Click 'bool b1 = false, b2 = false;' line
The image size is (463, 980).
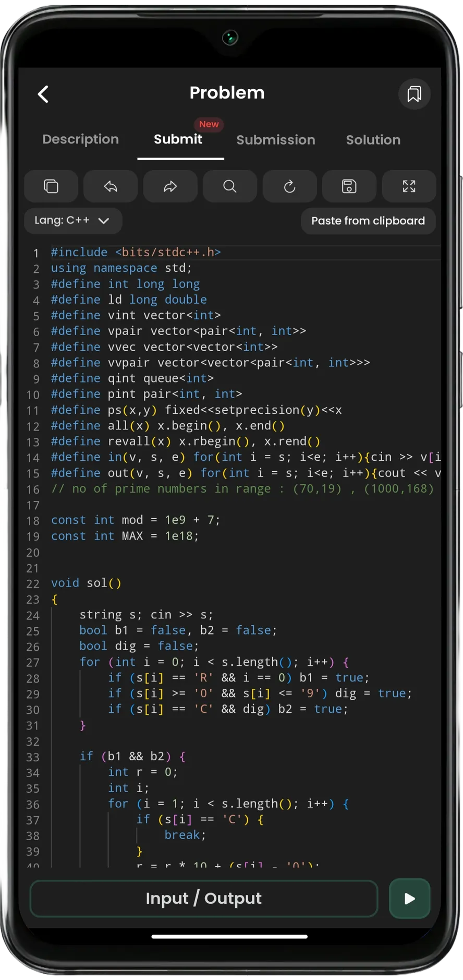coord(178,630)
